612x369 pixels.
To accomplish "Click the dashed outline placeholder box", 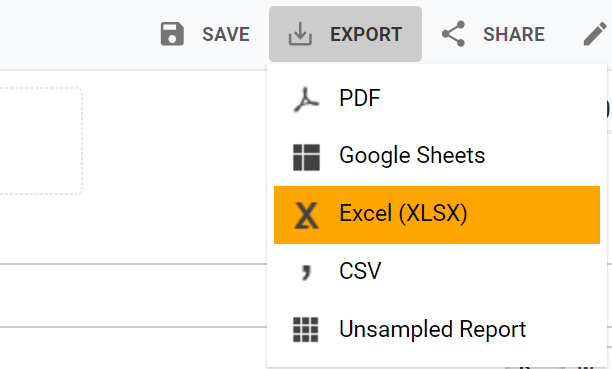I will [41, 141].
